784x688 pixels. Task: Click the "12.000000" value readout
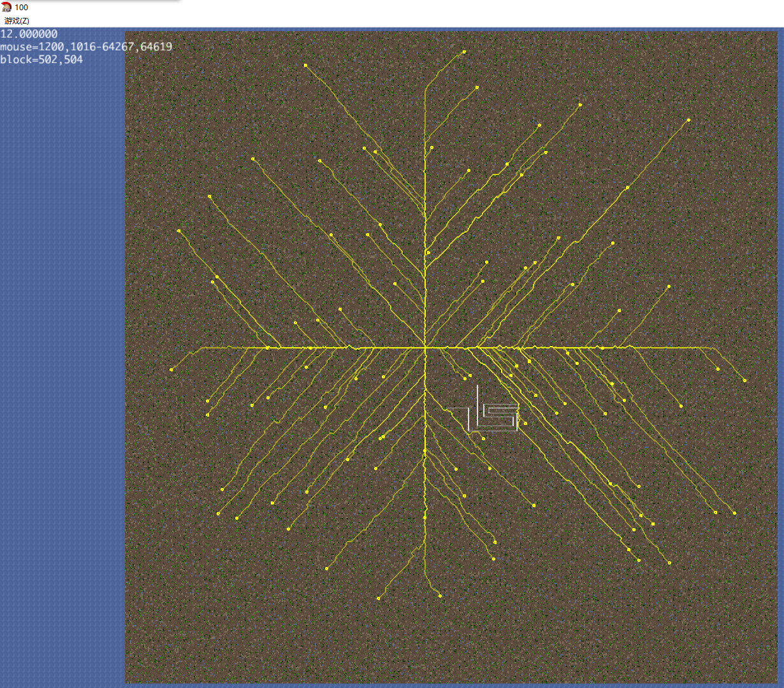pyautogui.click(x=29, y=34)
